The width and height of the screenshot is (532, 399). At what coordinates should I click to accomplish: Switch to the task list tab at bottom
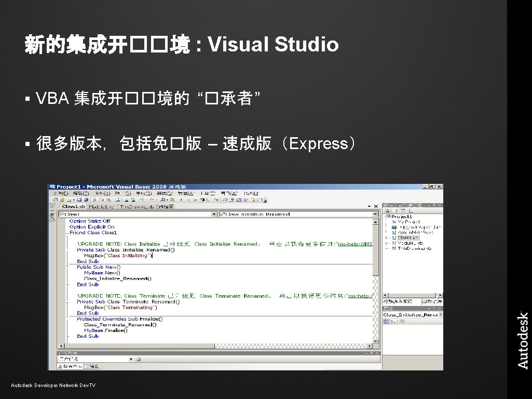pyautogui.click(x=70, y=366)
